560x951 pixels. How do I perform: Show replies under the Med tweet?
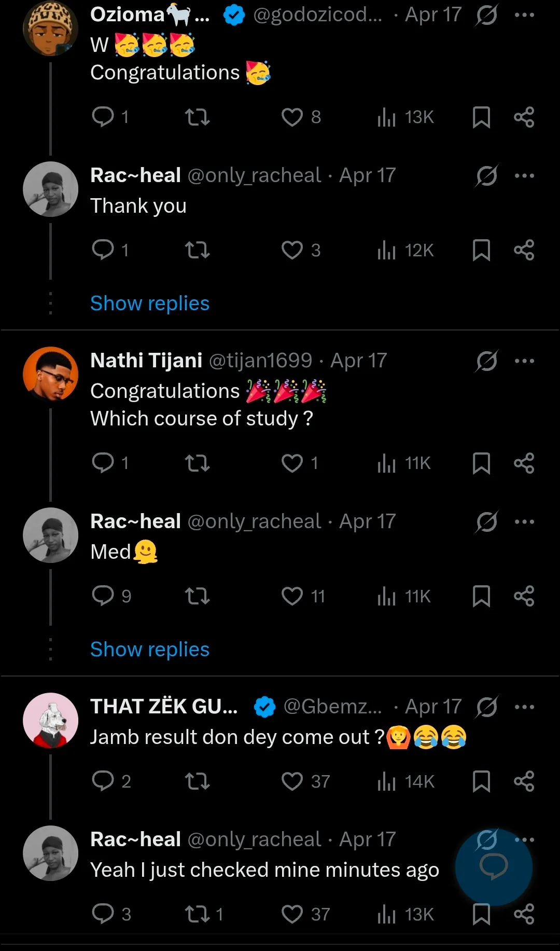click(x=149, y=650)
